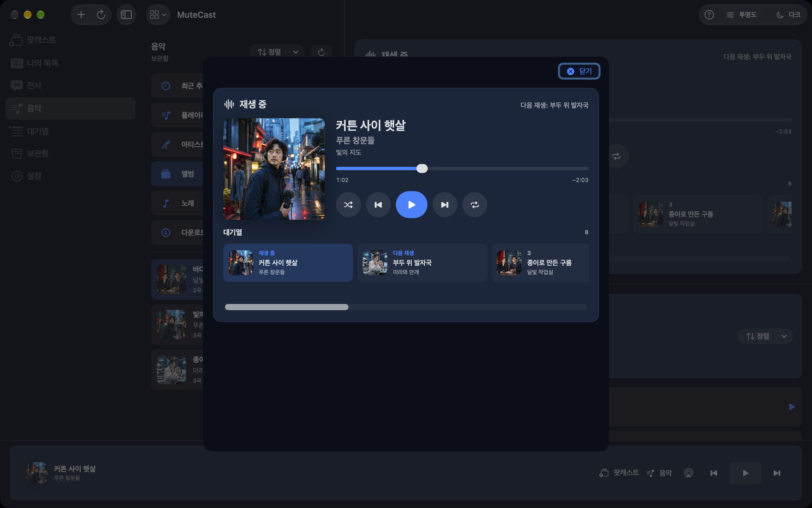812x508 pixels.
Task: Open 최근 추가 category clock icon
Action: (x=166, y=86)
